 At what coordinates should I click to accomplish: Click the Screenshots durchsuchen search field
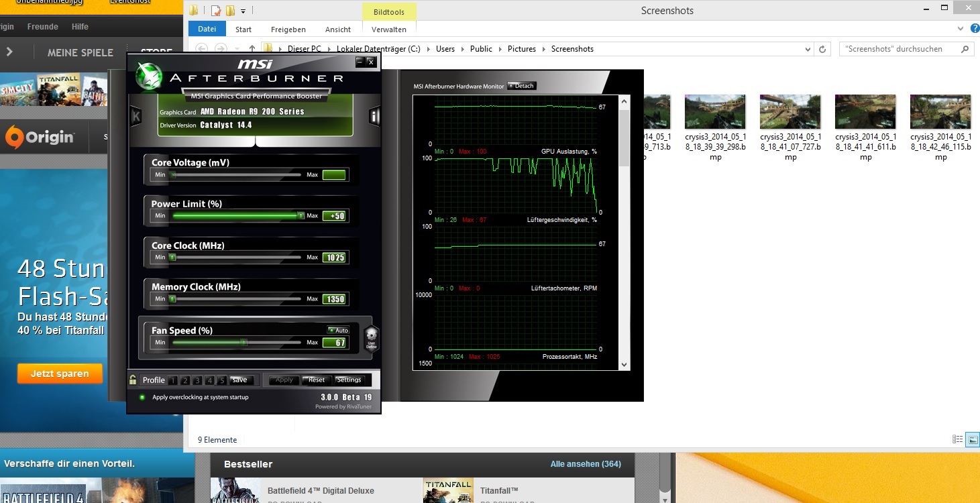tap(906, 49)
